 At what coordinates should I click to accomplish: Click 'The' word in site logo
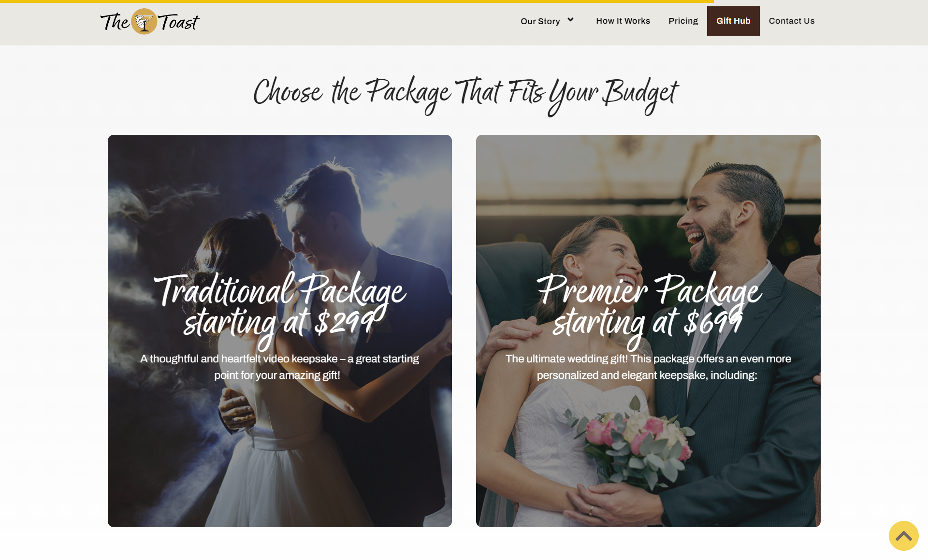tap(115, 22)
